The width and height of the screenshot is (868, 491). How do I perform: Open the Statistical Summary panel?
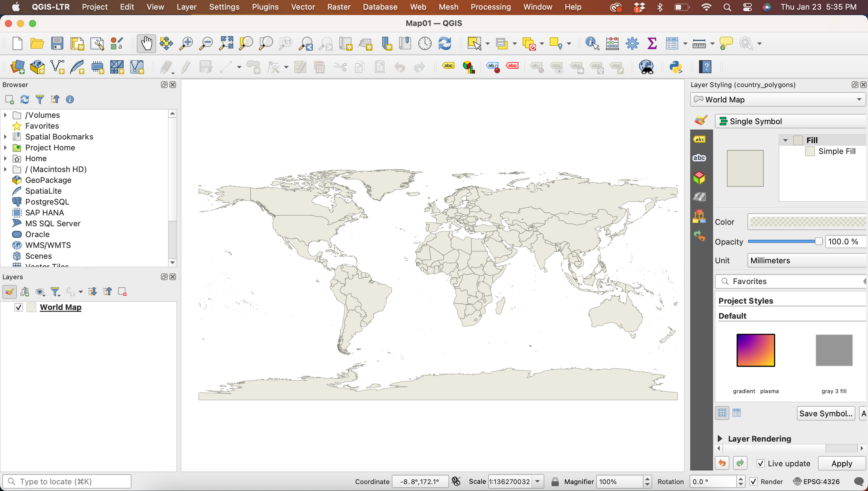click(652, 43)
